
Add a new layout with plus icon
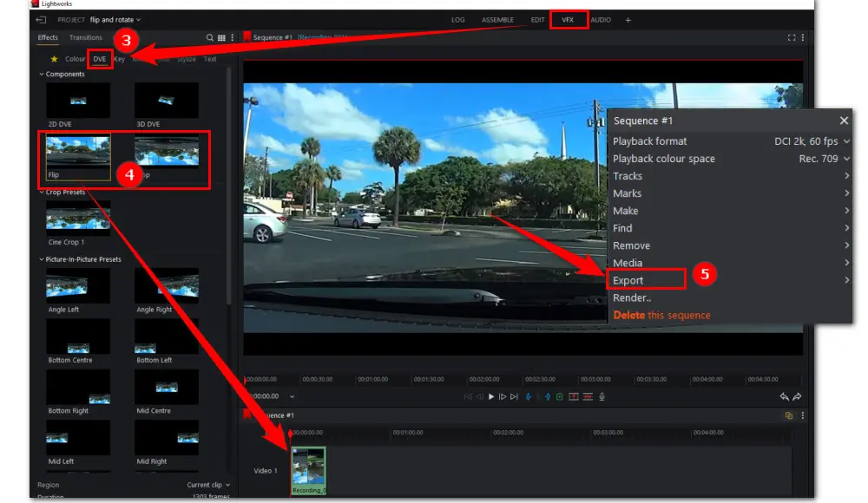pos(628,19)
